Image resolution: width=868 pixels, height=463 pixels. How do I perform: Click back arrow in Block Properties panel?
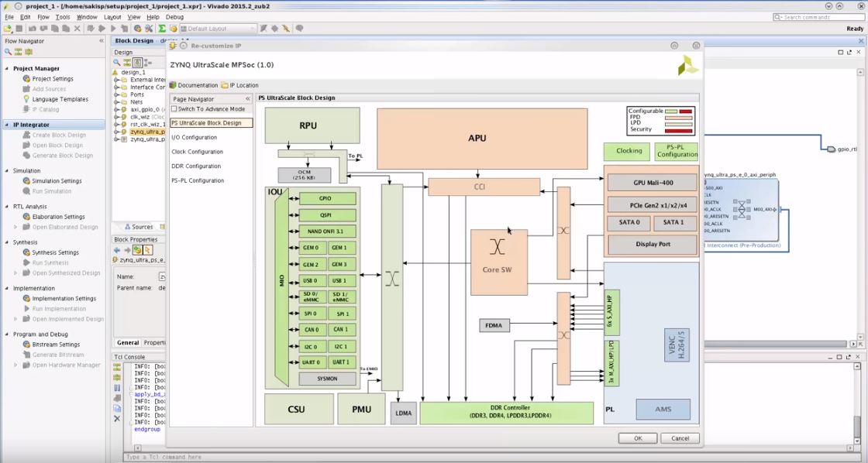tap(117, 250)
